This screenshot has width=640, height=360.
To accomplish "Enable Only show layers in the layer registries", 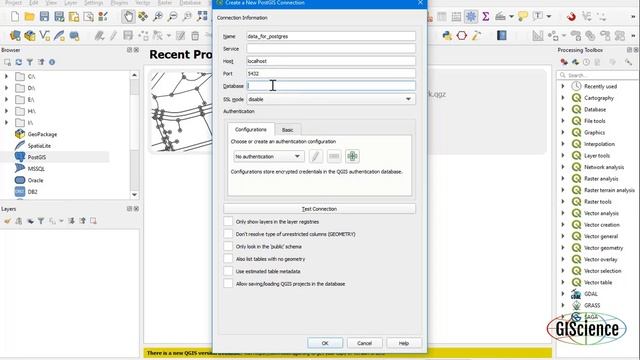I will pyautogui.click(x=228, y=222).
